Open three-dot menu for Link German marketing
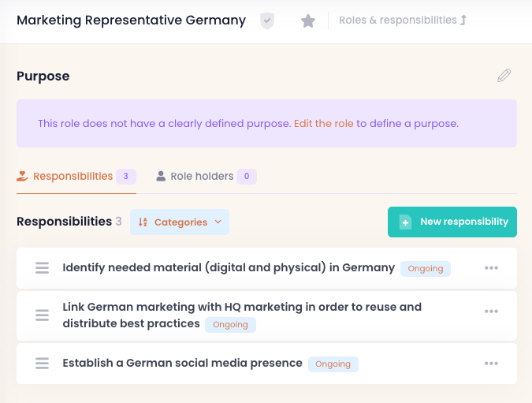 (491, 312)
